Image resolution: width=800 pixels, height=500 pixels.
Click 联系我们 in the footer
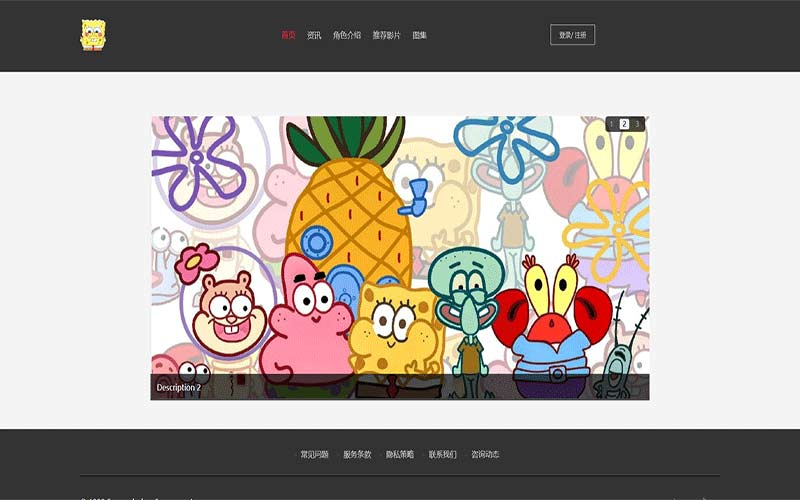(x=443, y=454)
